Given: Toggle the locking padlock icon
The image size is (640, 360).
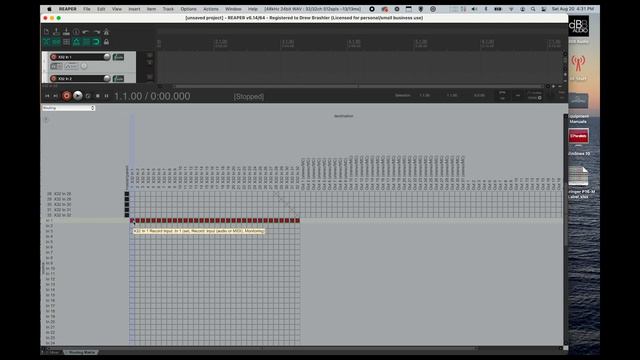Looking at the screenshot, I should point(106,42).
